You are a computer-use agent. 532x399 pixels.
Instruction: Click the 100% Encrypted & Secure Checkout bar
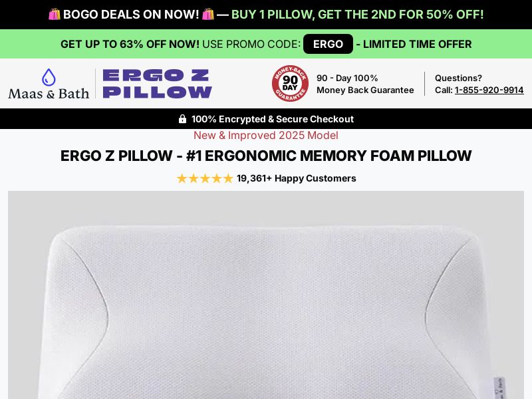tap(266, 119)
